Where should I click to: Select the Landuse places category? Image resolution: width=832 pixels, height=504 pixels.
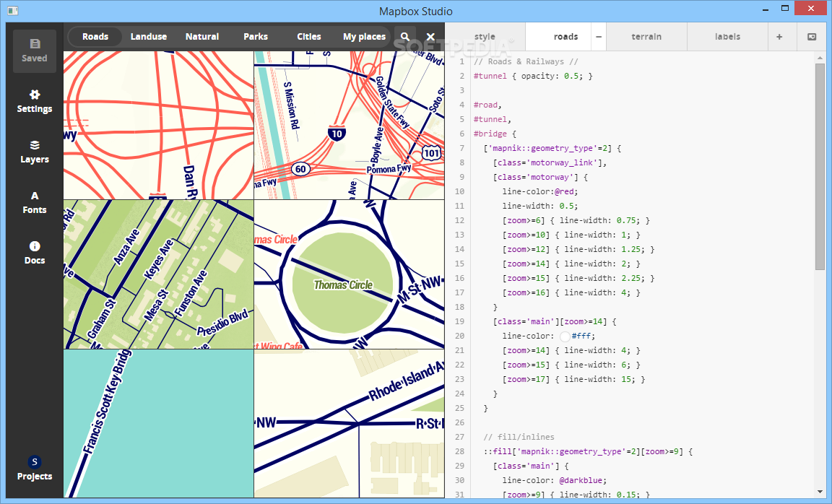[x=149, y=37]
